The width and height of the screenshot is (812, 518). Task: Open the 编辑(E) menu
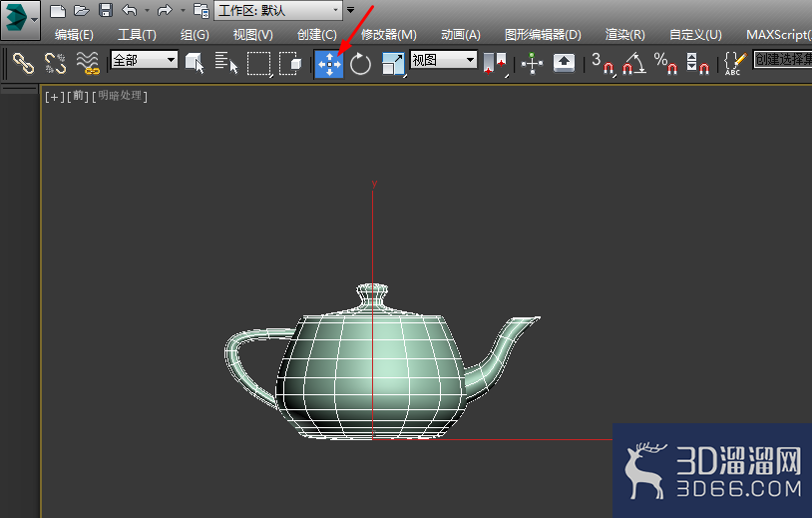tap(74, 35)
